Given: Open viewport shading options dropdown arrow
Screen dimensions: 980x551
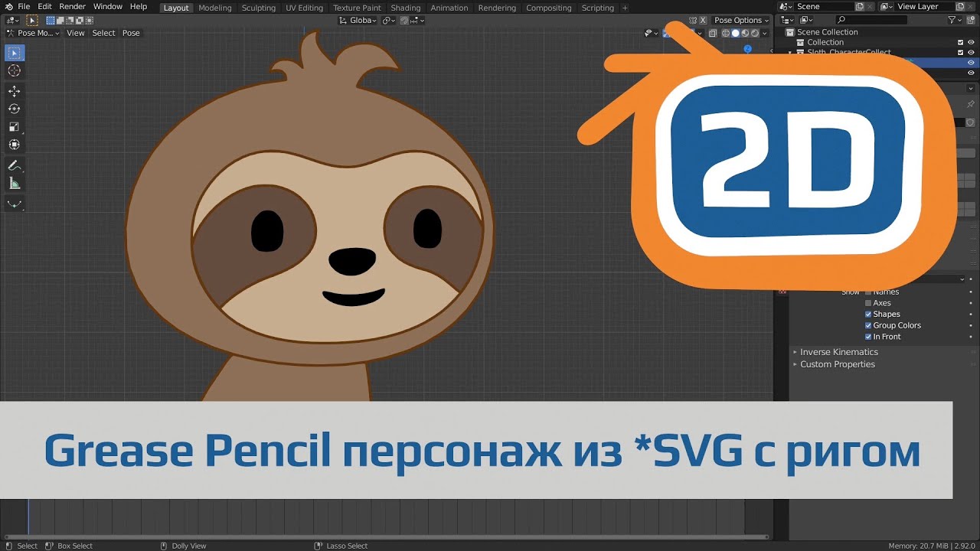Looking at the screenshot, I should coord(764,33).
